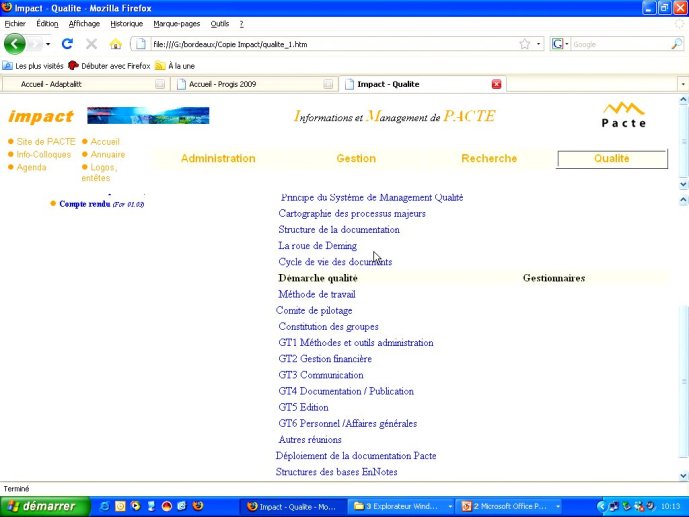Image resolution: width=689 pixels, height=517 pixels.
Task: Open the list all tabs dropdown
Action: [x=683, y=84]
